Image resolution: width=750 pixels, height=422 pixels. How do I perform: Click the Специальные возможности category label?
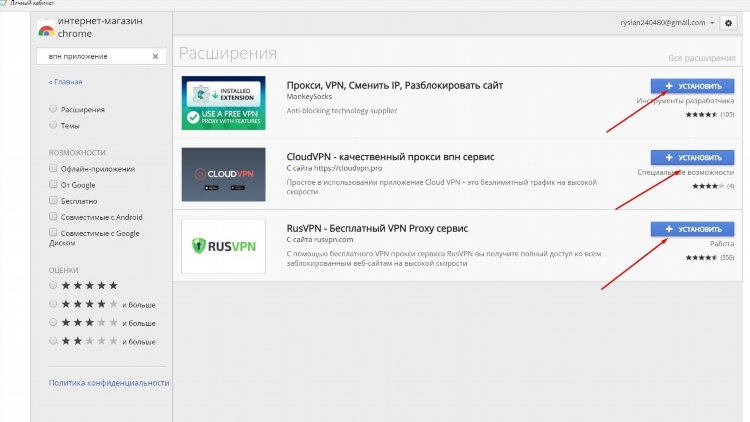point(685,172)
